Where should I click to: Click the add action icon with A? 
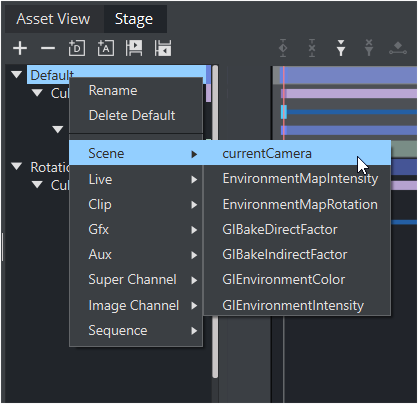(106, 48)
